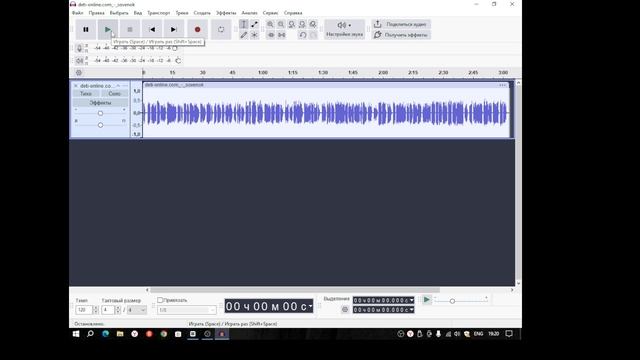Open the time display format dropdown arrow

310,306
